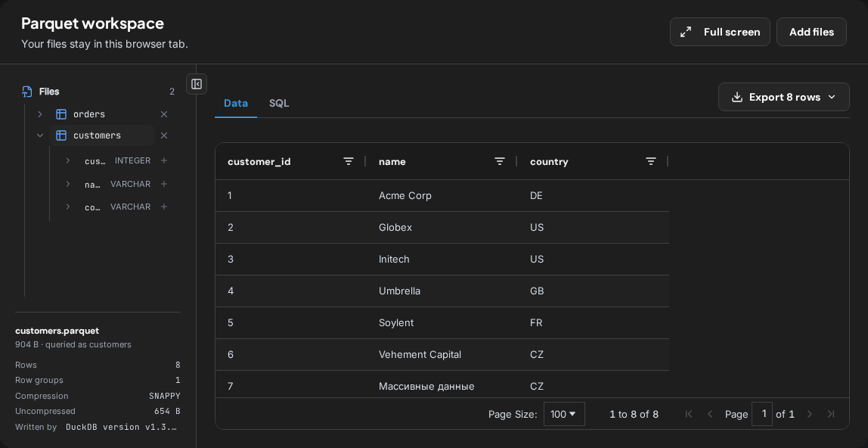Expand the orders table tree
The height and width of the screenshot is (448, 868).
coord(40,114)
